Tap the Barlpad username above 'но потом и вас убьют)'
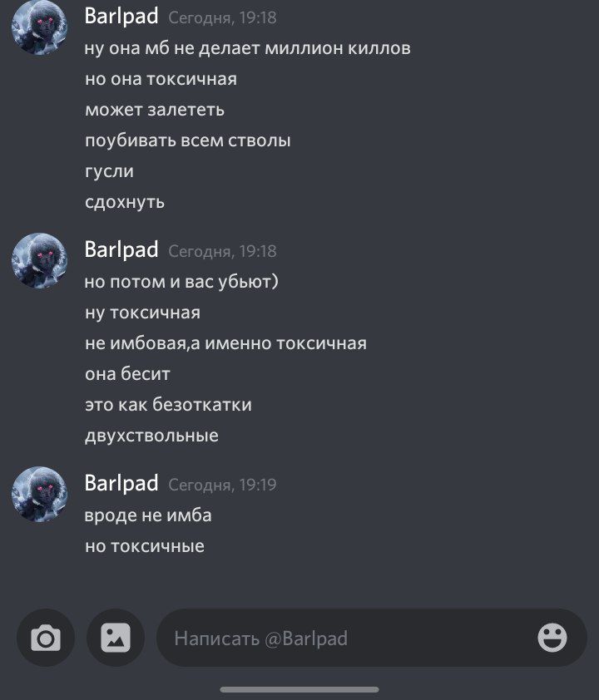The width and height of the screenshot is (599, 700). pos(121,249)
